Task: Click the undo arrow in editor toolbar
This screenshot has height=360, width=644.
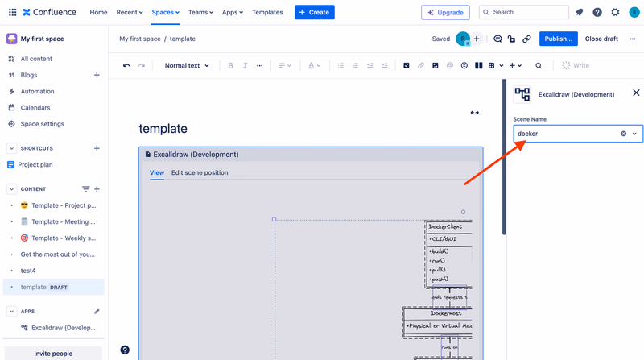Action: tap(126, 65)
